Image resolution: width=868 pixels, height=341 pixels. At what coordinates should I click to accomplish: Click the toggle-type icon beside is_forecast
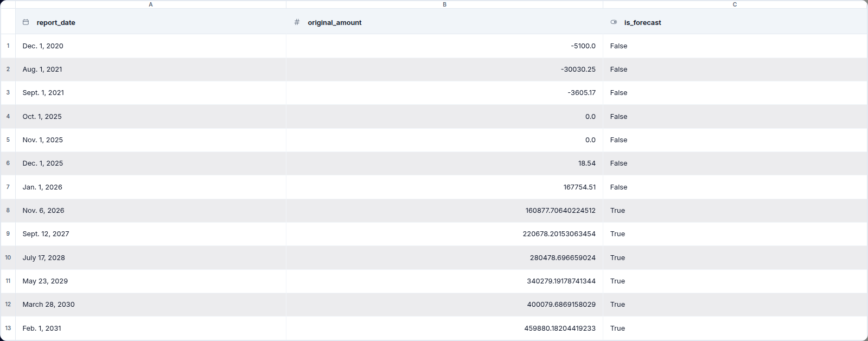(x=614, y=22)
